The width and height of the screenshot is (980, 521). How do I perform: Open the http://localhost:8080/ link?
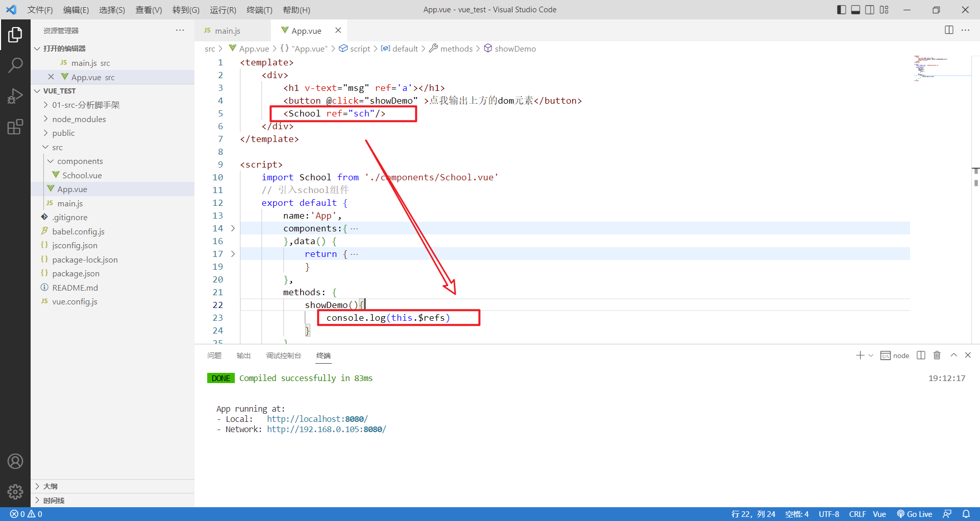tap(317, 419)
